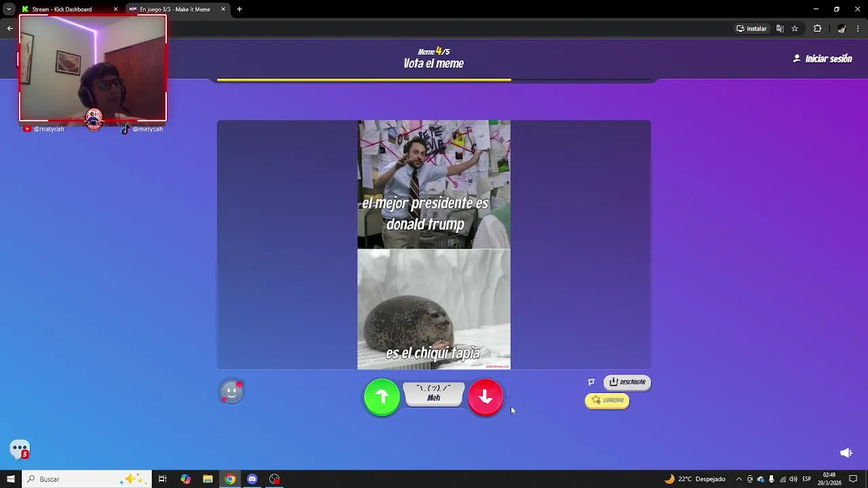Click the Descargar download button
Screen dimensions: 868x488
(627, 382)
